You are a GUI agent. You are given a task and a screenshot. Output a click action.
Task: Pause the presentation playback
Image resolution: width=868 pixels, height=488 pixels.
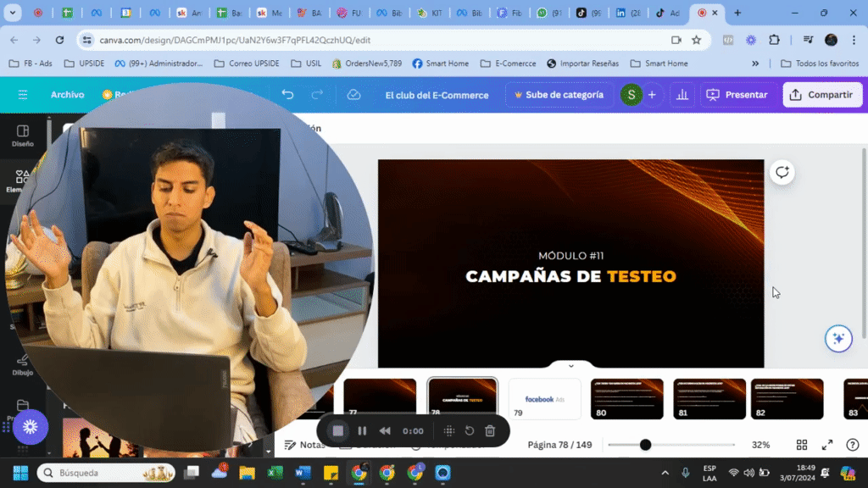coord(361,431)
